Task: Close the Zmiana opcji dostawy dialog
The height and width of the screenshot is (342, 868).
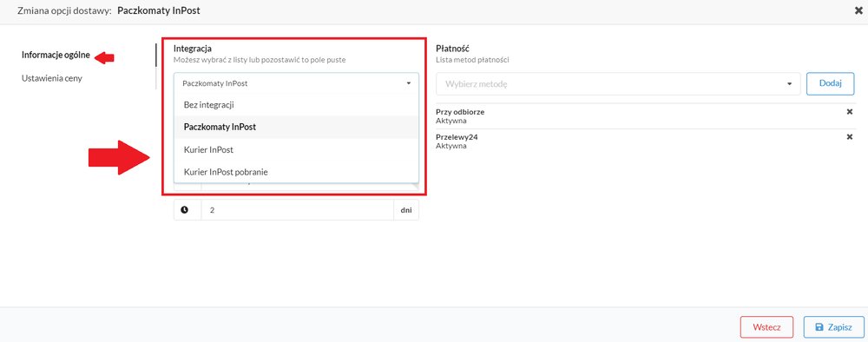Action: coord(858,10)
